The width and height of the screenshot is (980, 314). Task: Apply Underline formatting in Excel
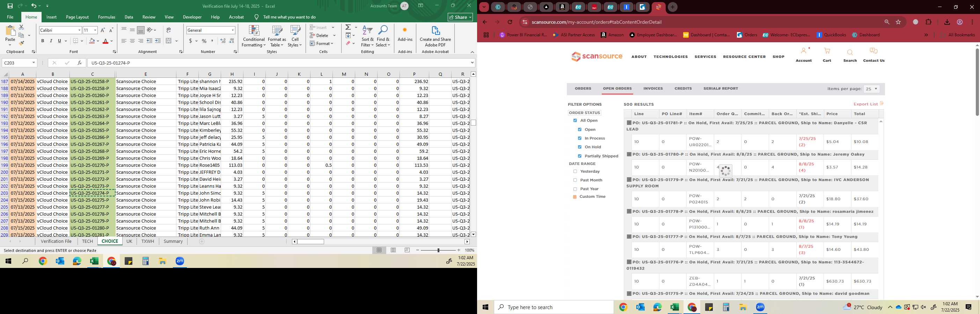tap(59, 41)
